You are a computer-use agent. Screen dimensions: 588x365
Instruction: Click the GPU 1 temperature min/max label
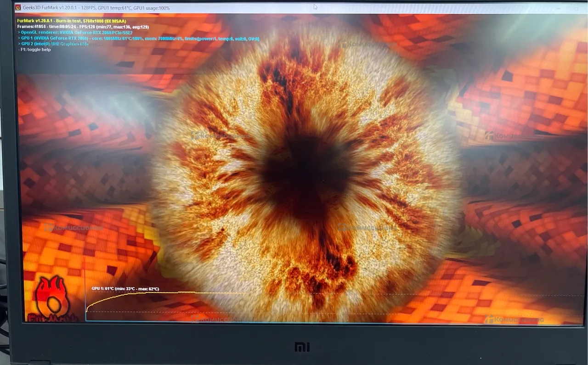click(x=125, y=289)
